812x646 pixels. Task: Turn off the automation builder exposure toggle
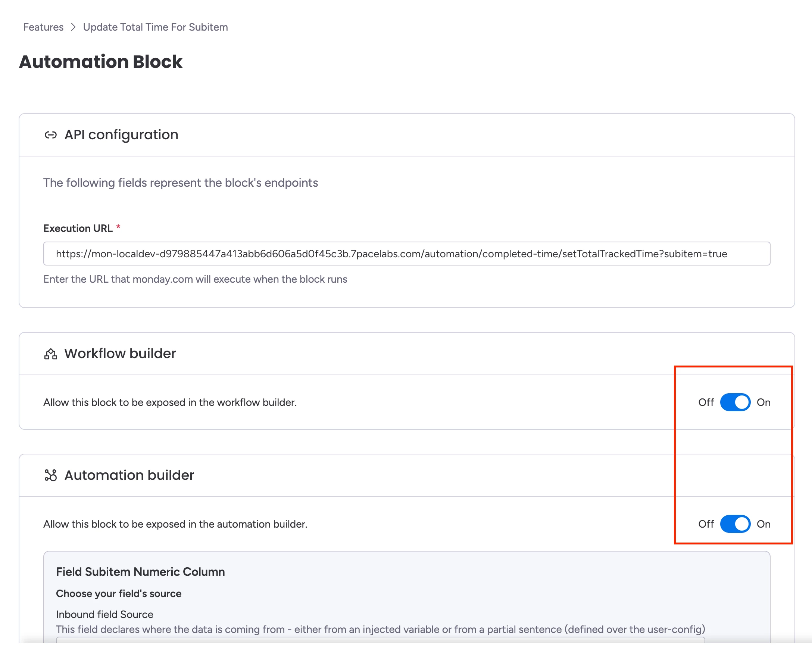735,524
